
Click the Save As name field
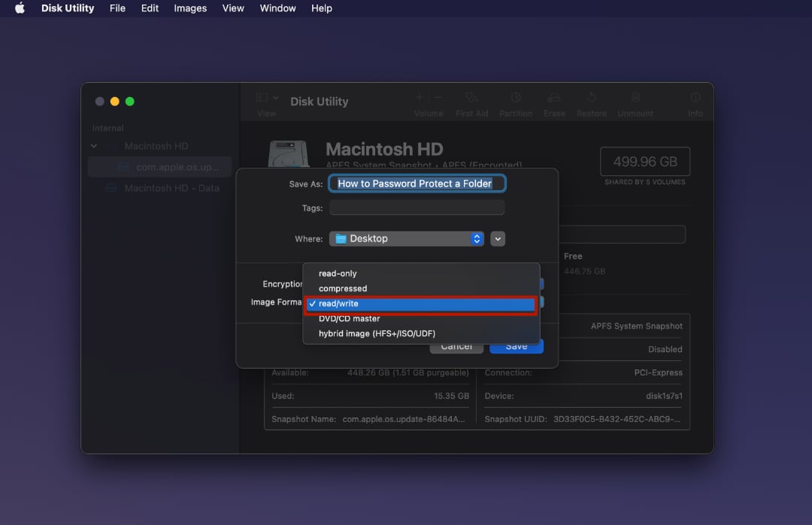(417, 184)
